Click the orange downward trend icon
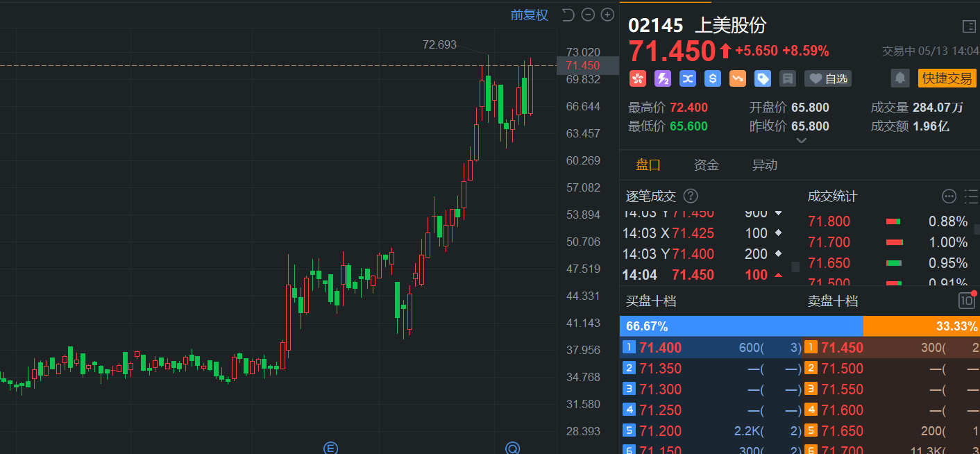 click(738, 78)
